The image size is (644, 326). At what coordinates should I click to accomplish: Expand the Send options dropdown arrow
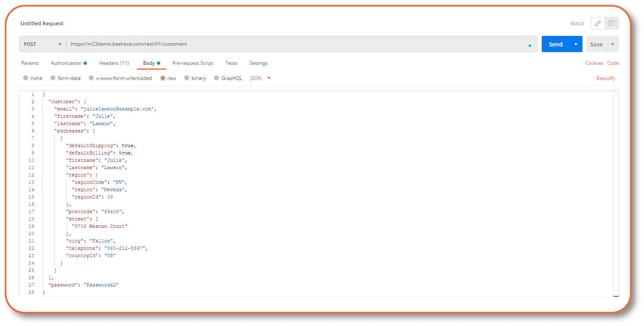(576, 44)
